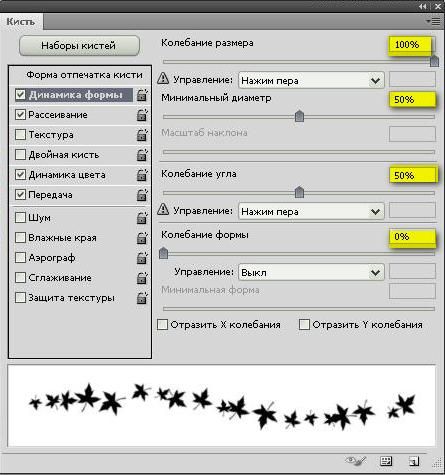Collapse panel with double-arrow icon

tap(423, 6)
